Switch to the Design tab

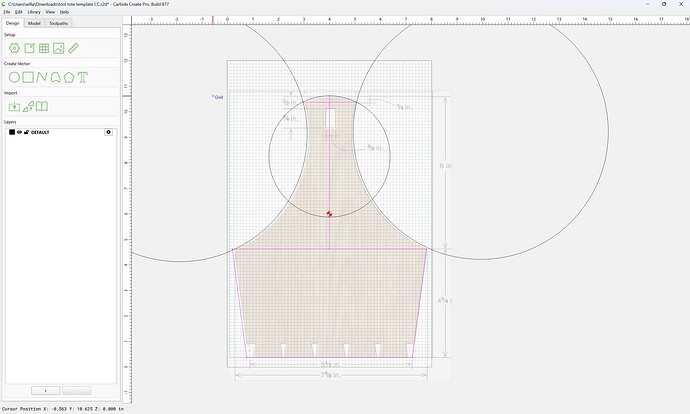coord(12,23)
